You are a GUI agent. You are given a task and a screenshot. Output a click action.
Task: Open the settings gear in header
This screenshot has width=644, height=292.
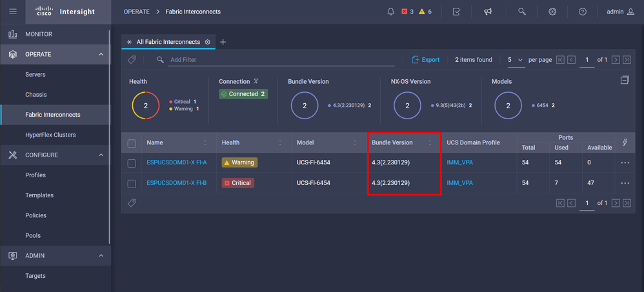[552, 12]
